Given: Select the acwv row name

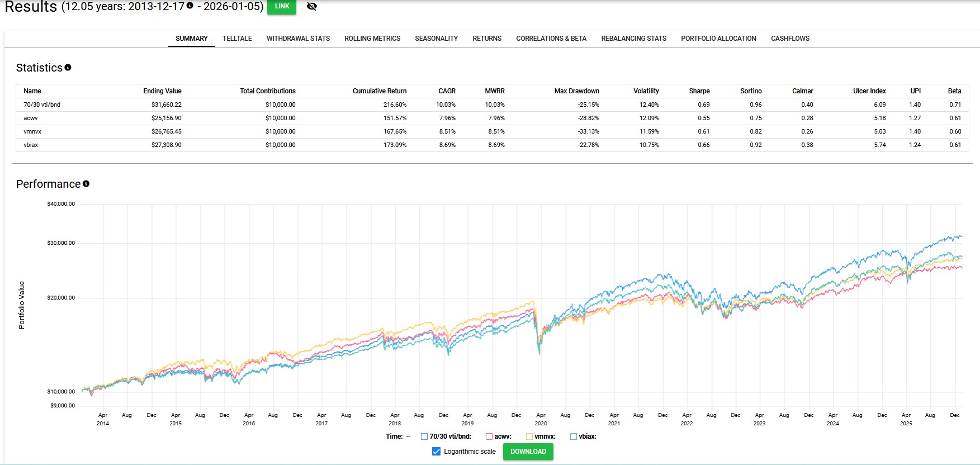Looking at the screenshot, I should pyautogui.click(x=31, y=118).
